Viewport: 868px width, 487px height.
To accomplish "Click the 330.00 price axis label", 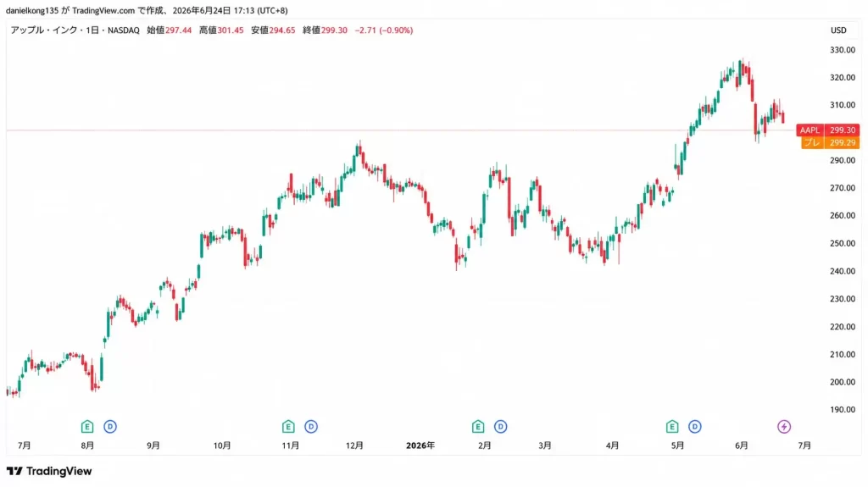I will tap(842, 50).
